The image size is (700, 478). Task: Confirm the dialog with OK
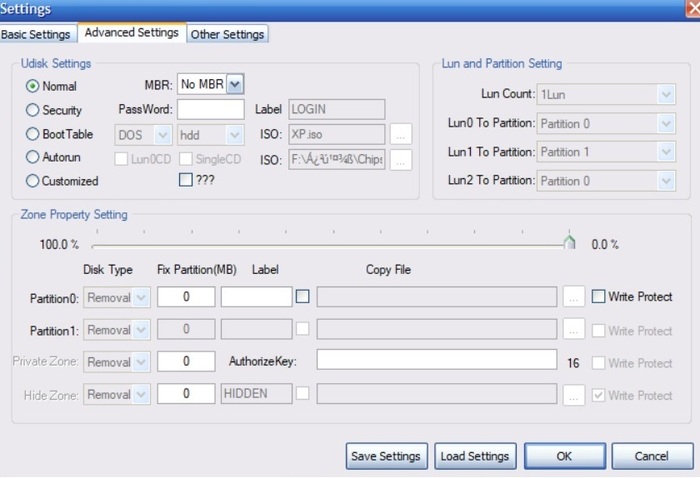coord(564,456)
